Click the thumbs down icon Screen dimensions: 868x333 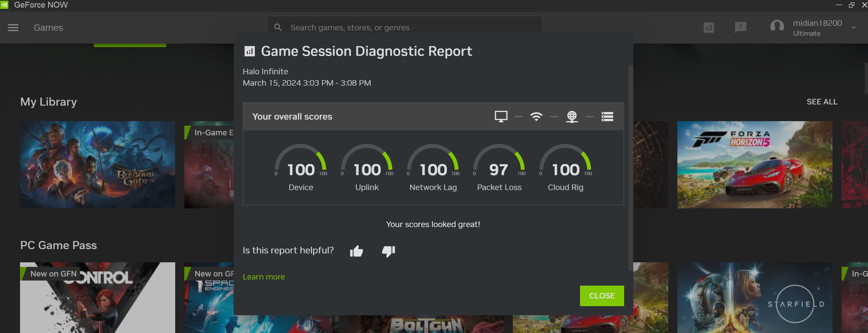coord(388,251)
